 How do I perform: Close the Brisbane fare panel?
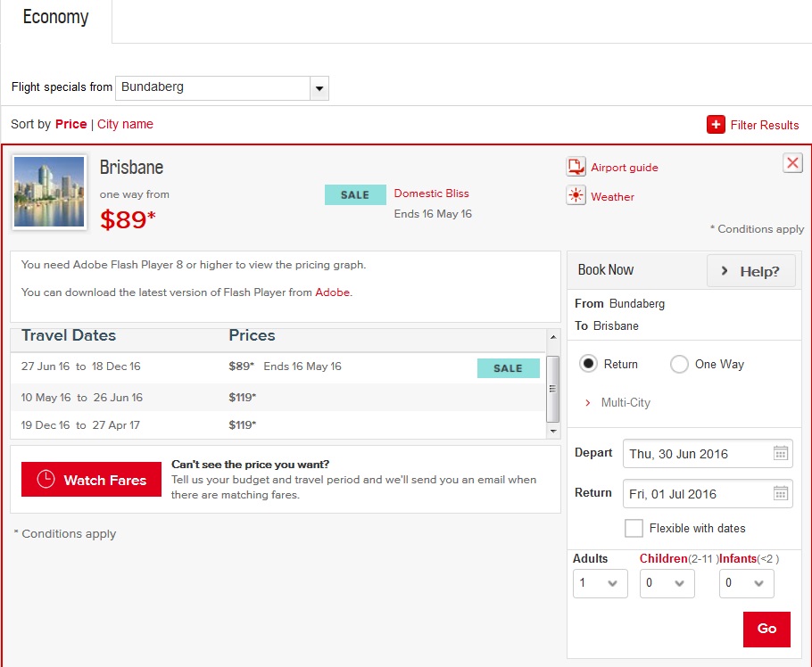click(x=792, y=162)
